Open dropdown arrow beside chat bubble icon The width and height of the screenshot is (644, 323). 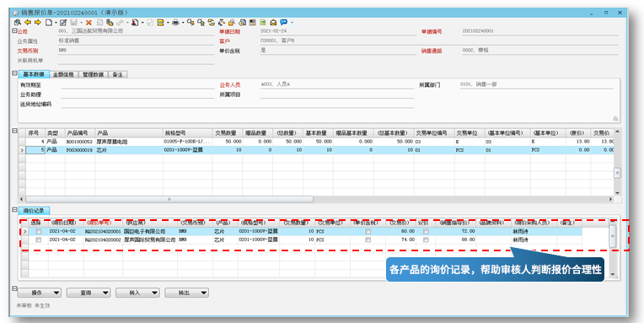tap(292, 23)
